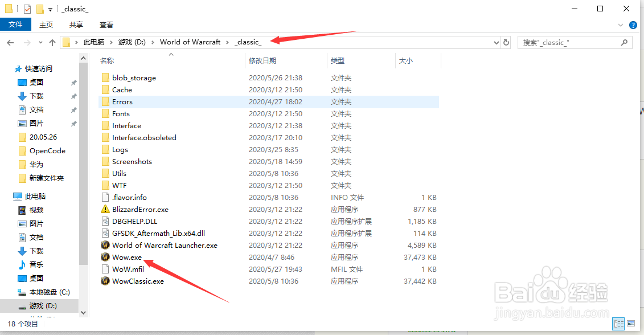Open quick access toolbar customize dropdown

50,9
